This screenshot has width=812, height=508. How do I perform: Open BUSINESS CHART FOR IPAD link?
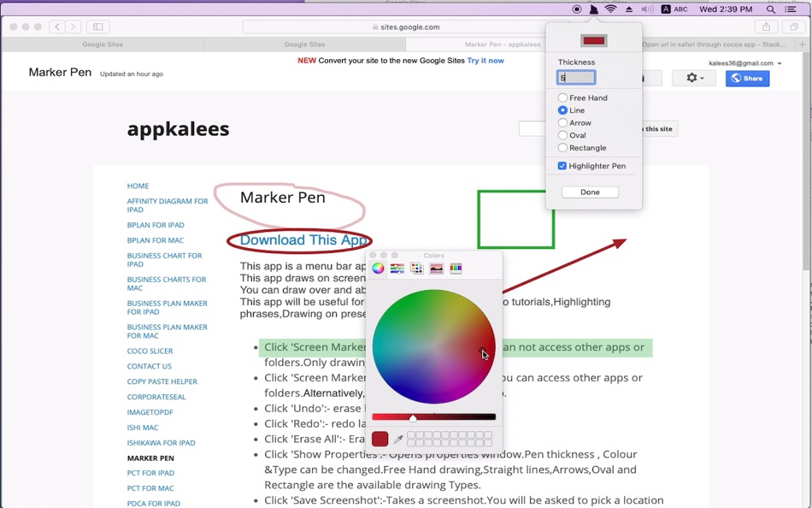click(x=165, y=260)
